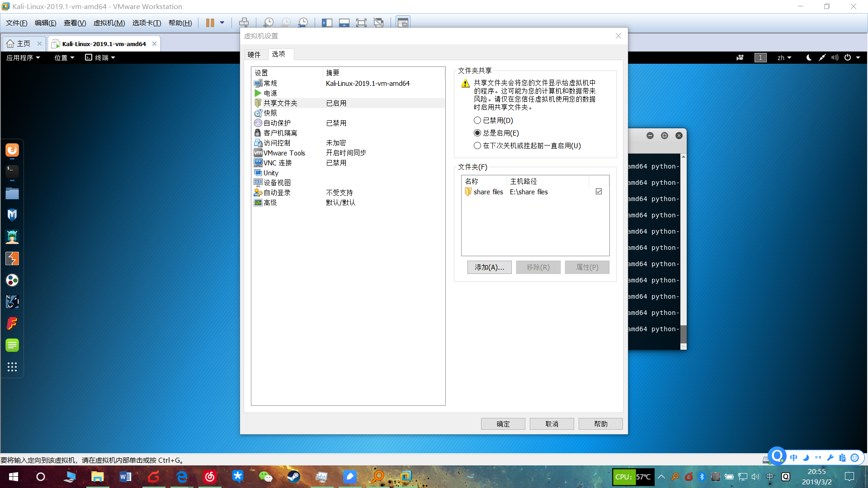Take a snapshot using the clock toolbar icon
Image resolution: width=868 pixels, height=488 pixels.
[x=268, y=23]
